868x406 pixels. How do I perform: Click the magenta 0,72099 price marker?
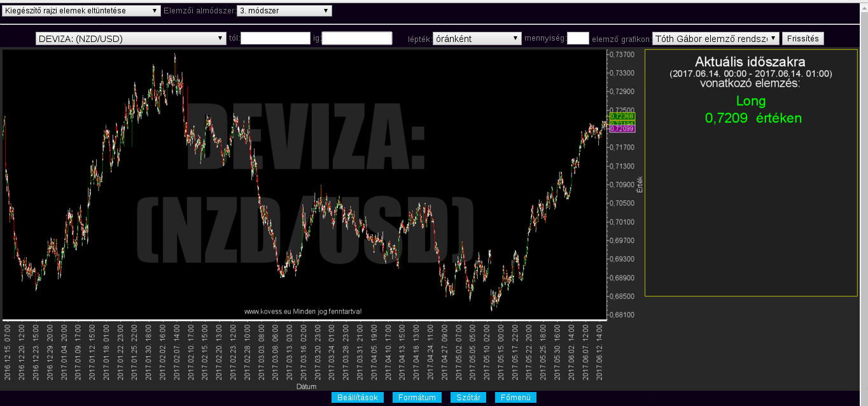622,129
